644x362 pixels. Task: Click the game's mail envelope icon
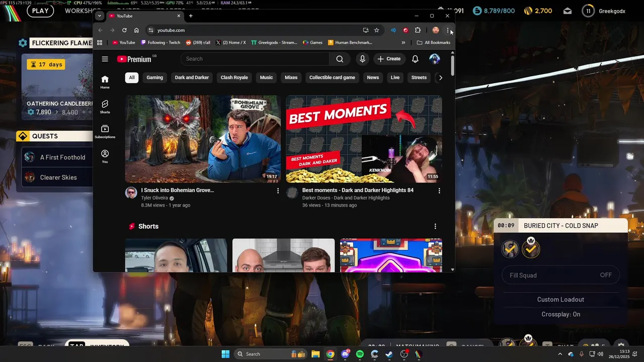568,11
